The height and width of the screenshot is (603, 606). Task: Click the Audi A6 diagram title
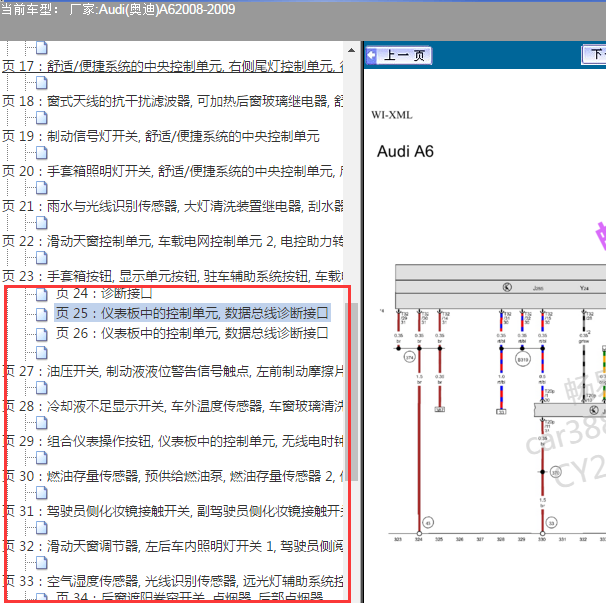(405, 151)
